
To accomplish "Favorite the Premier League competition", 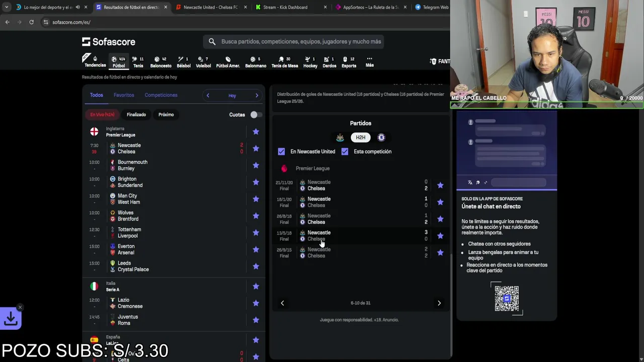I will pyautogui.click(x=256, y=132).
